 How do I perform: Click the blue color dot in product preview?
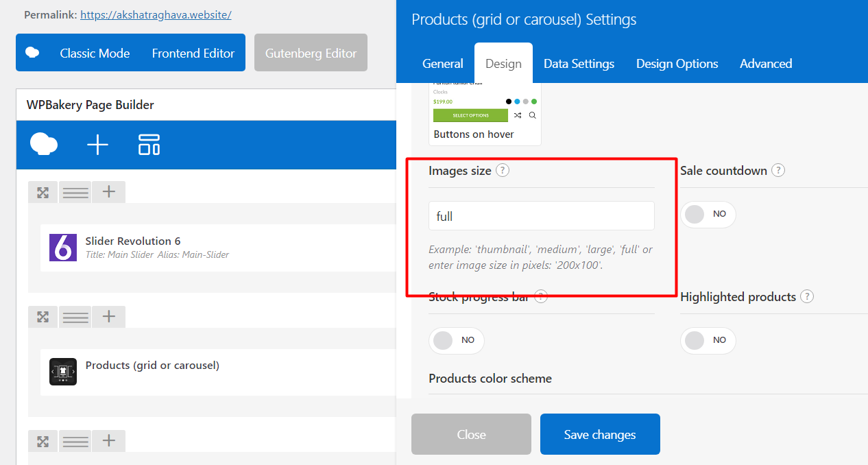tap(517, 102)
